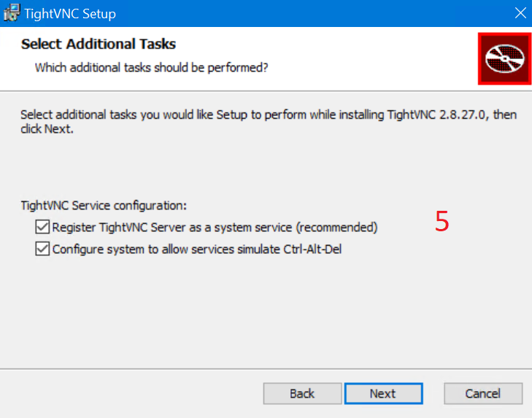
Task: Click the word 'Ctrl-Alt-Del' in second option
Action: pyautogui.click(x=312, y=249)
